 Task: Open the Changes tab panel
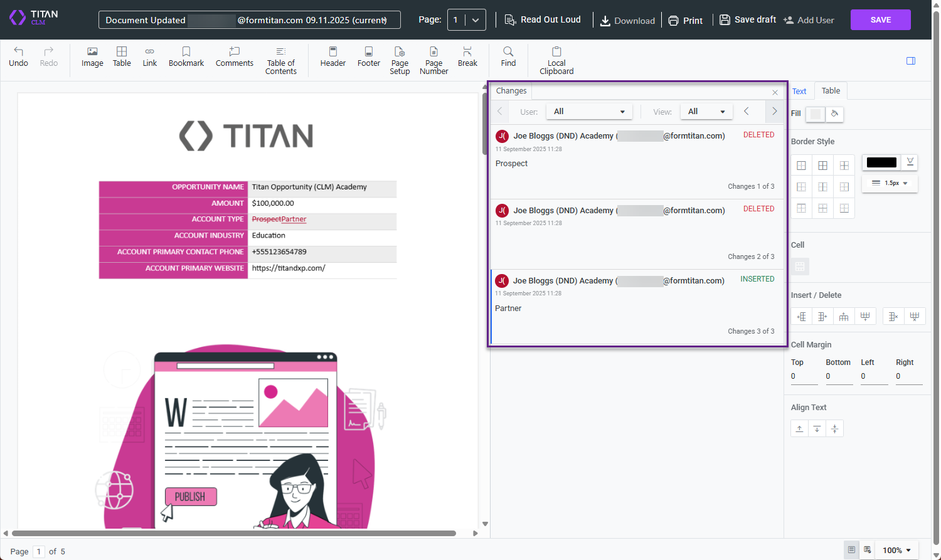(x=511, y=90)
